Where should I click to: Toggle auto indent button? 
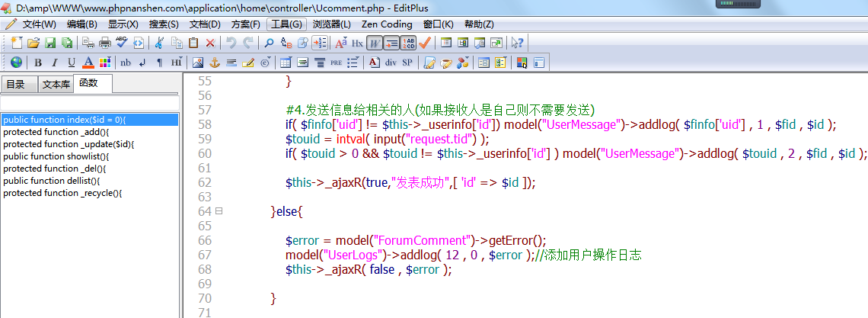[x=391, y=43]
